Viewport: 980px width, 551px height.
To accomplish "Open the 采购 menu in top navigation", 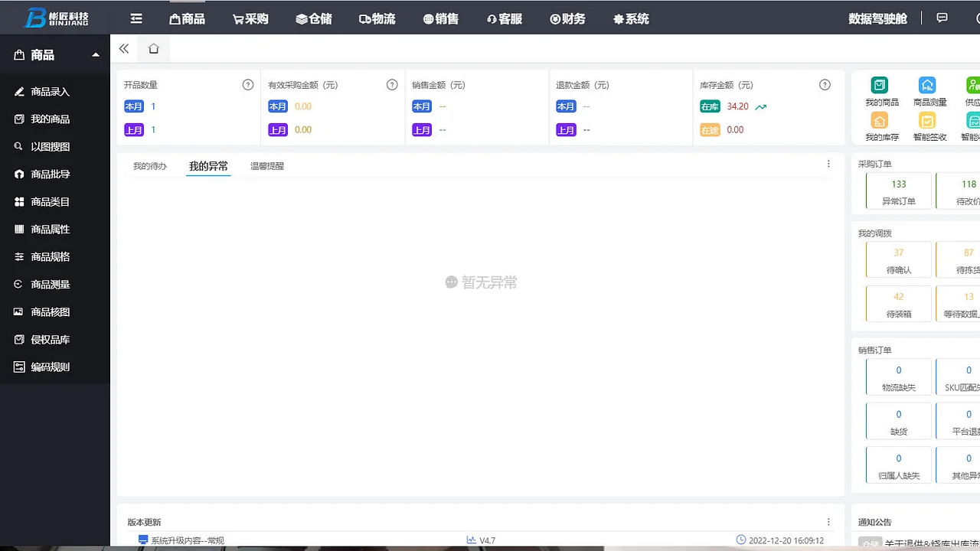I will tap(250, 18).
